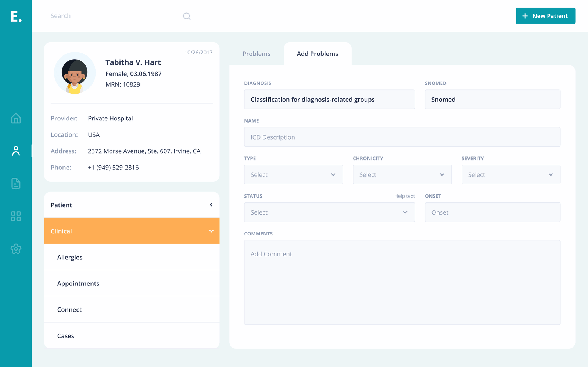
Task: Expand the Patient section chevron
Action: (211, 205)
